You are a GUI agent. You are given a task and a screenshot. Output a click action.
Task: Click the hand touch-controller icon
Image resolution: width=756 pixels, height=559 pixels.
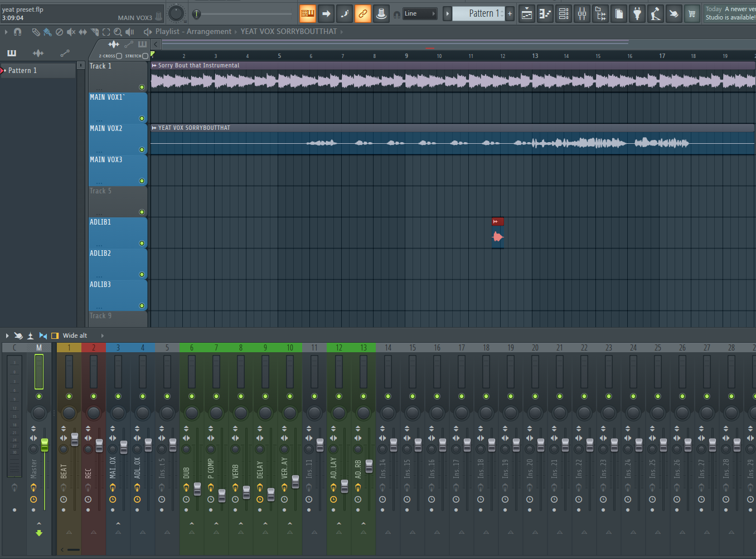click(x=674, y=14)
